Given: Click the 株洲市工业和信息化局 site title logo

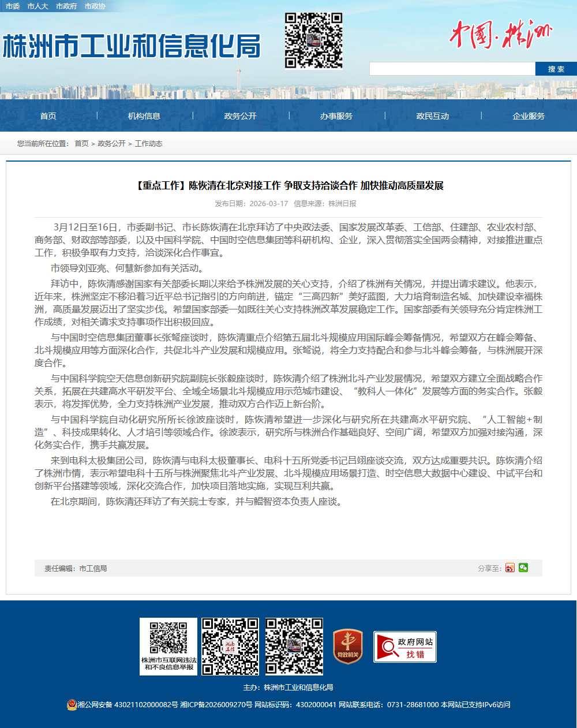Looking at the screenshot, I should point(132,47).
